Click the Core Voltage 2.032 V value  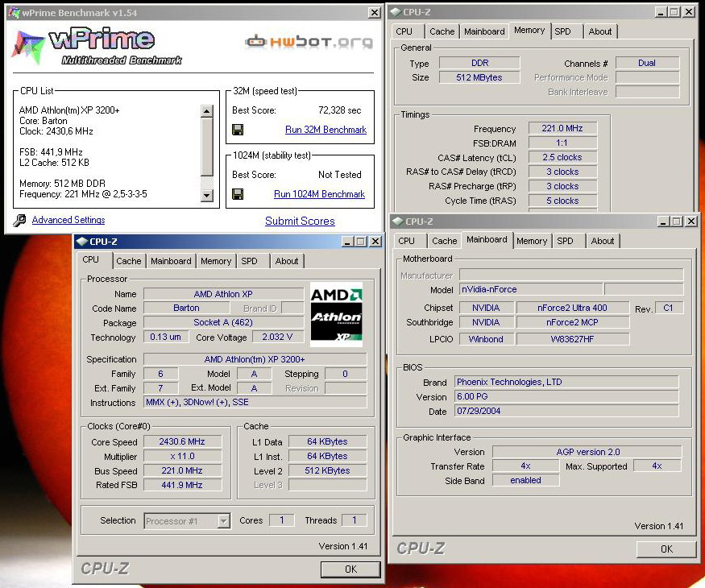[x=277, y=337]
